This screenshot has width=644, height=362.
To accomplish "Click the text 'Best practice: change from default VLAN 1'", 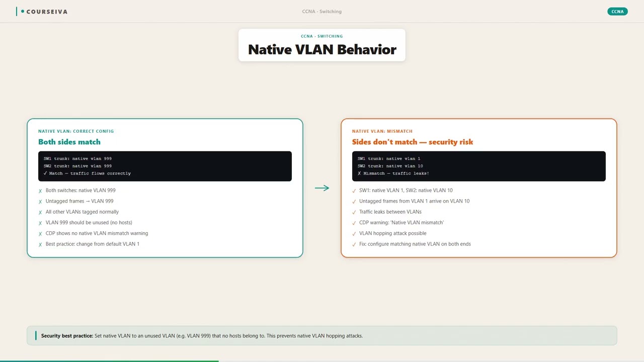I will [x=93, y=244].
